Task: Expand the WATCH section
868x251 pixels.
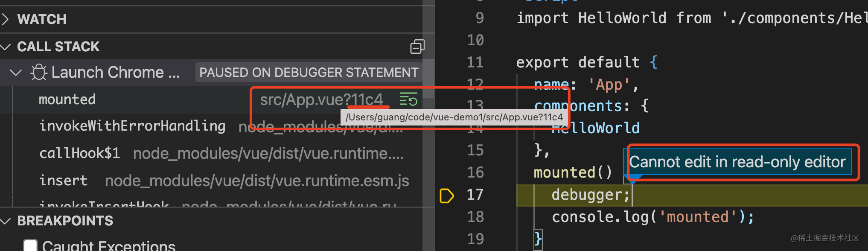Action: tap(6, 19)
